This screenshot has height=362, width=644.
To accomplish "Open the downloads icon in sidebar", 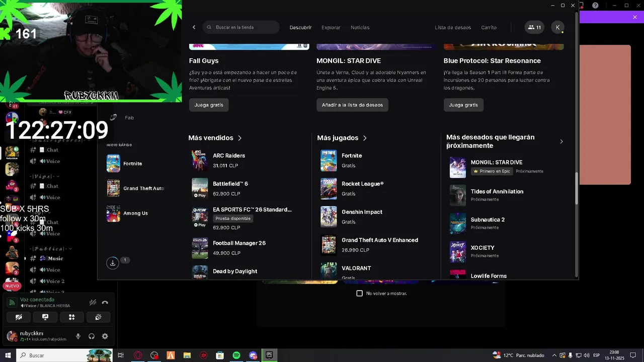I will click(113, 262).
